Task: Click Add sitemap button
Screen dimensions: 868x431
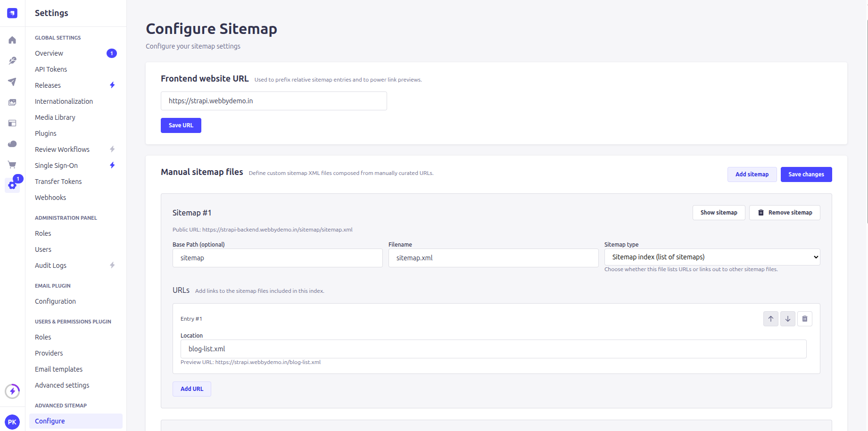Action: coord(752,174)
